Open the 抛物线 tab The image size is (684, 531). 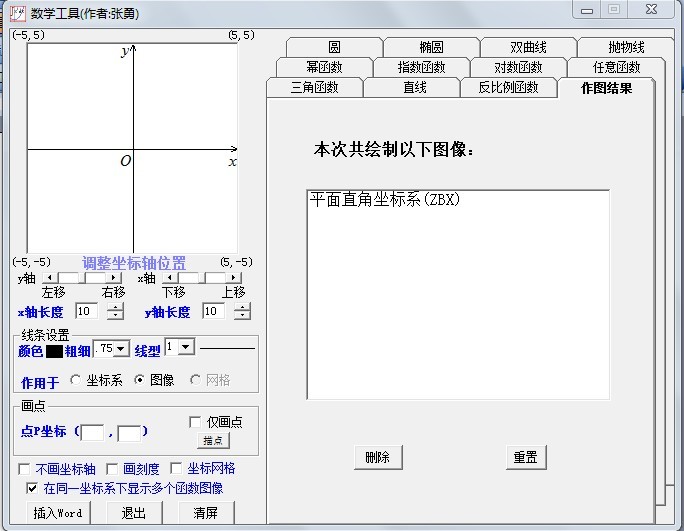pyautogui.click(x=626, y=47)
